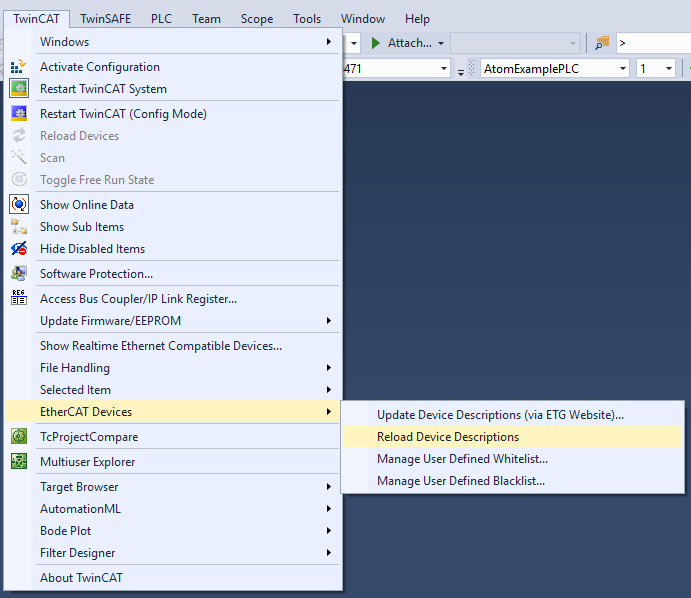Open the AtomExamplePLC project dropdown

(x=622, y=68)
